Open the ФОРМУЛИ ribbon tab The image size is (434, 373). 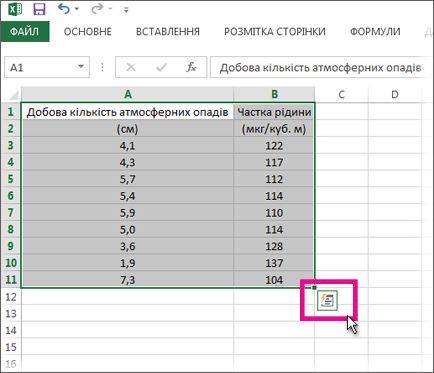tap(375, 32)
